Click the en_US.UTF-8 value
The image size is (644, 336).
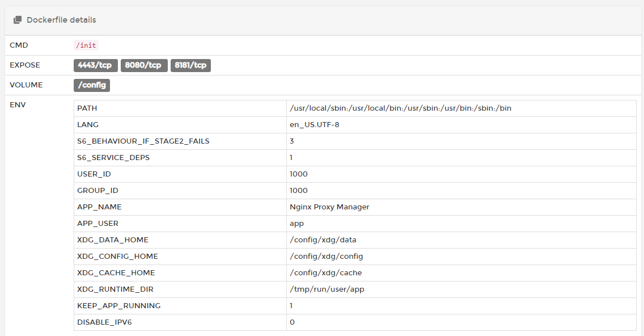315,125
